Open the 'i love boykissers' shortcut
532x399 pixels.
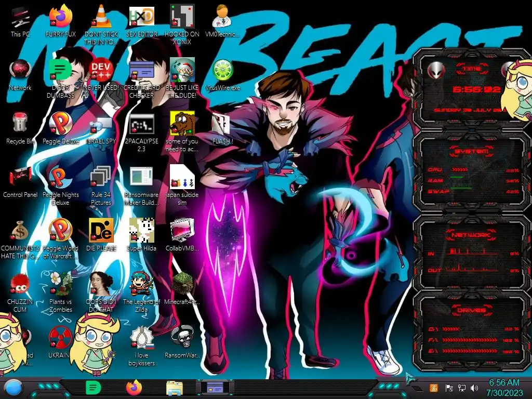(141, 346)
